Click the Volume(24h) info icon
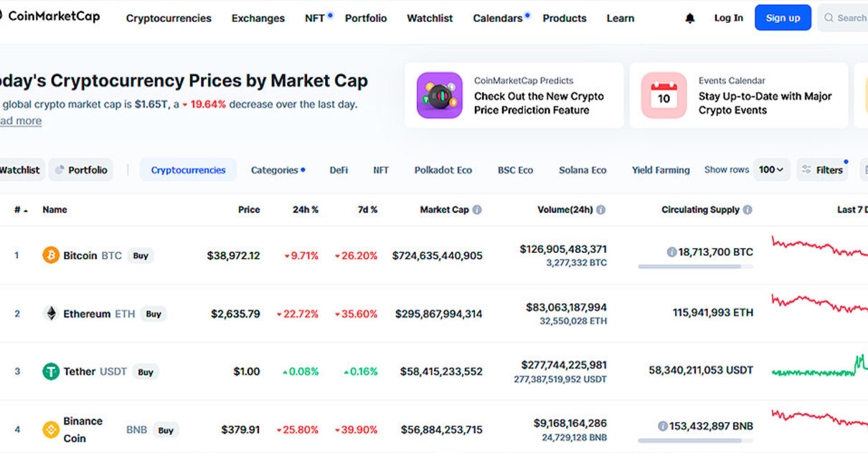Image resolution: width=868 pixels, height=453 pixels. tap(601, 210)
